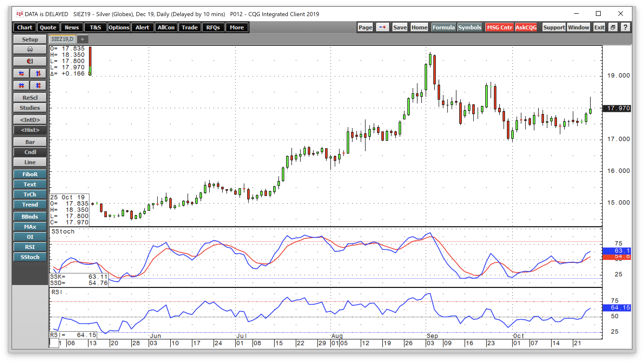Click the Studies button to add an indicator
This screenshot has height=363, width=644.
(x=30, y=108)
